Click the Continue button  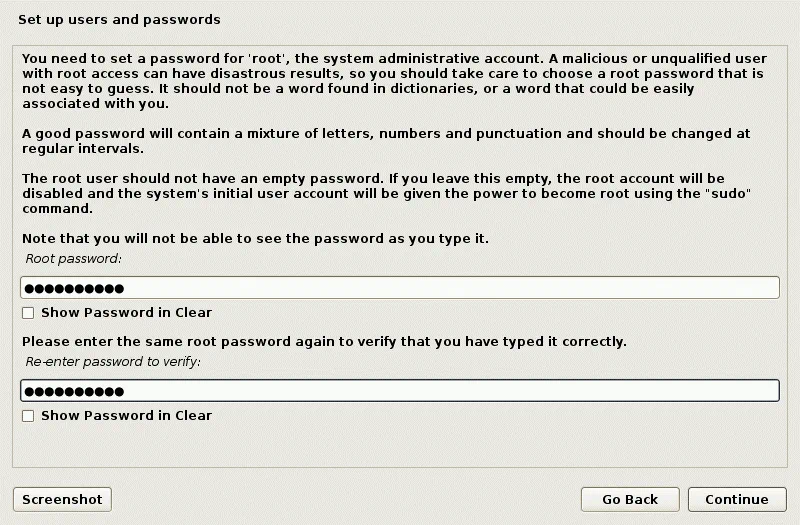(x=737, y=499)
